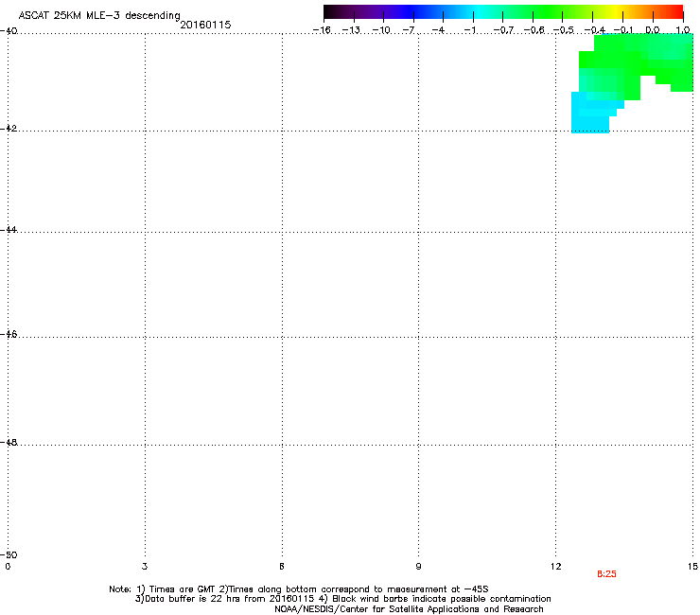Click the "ASCAT 25KM MLE-3 descending" title
This screenshot has width=700, height=615.
click(99, 15)
